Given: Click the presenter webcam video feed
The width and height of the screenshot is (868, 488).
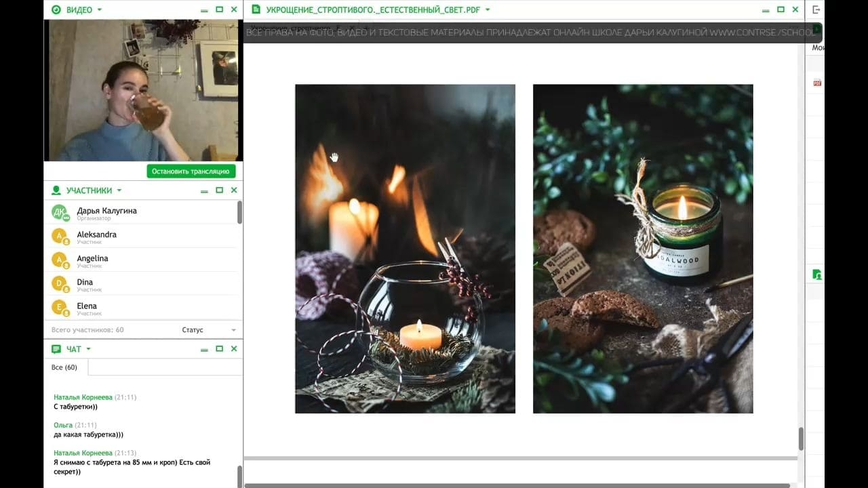Looking at the screenshot, I should point(142,90).
